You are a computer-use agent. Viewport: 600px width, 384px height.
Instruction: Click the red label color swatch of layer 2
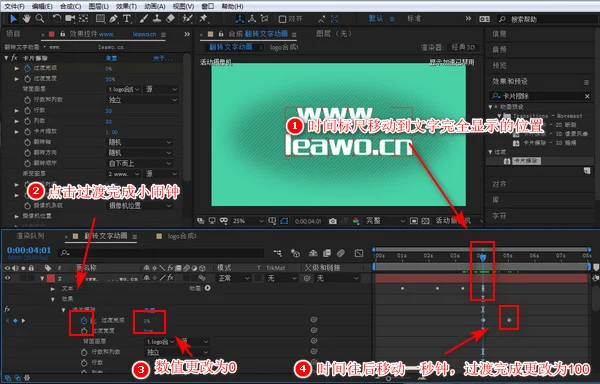tap(51, 278)
